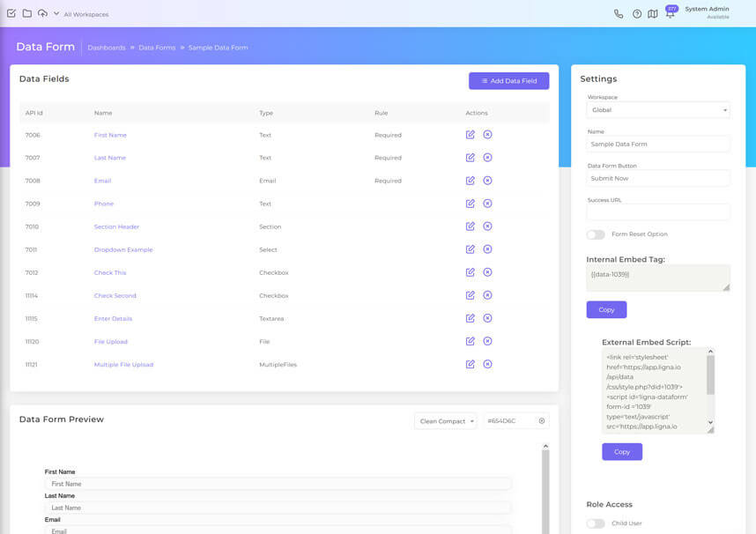Open the Workspace dropdown showing Global
This screenshot has height=534, width=756.
(657, 109)
